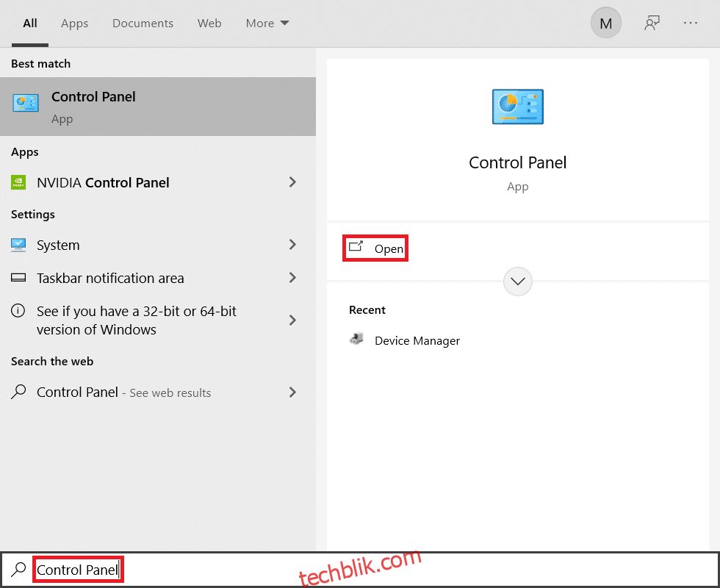This screenshot has height=588, width=720.
Task: Click the M user account avatar
Action: (x=605, y=23)
